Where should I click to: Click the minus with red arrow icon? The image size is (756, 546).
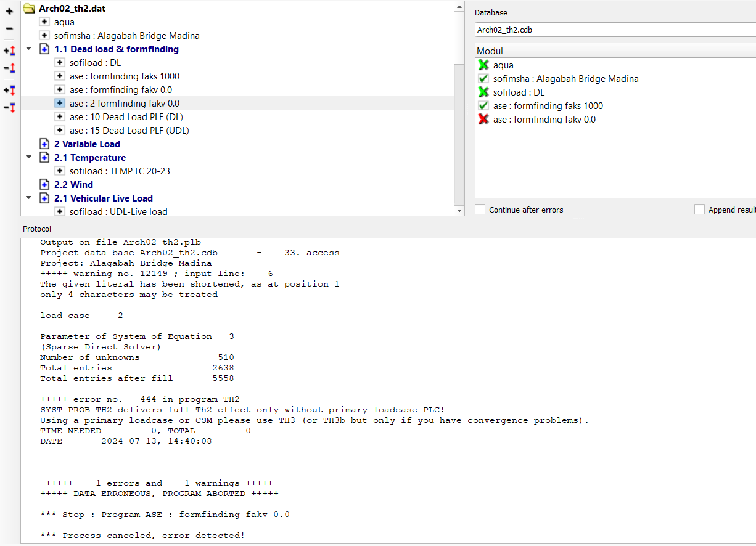9,67
